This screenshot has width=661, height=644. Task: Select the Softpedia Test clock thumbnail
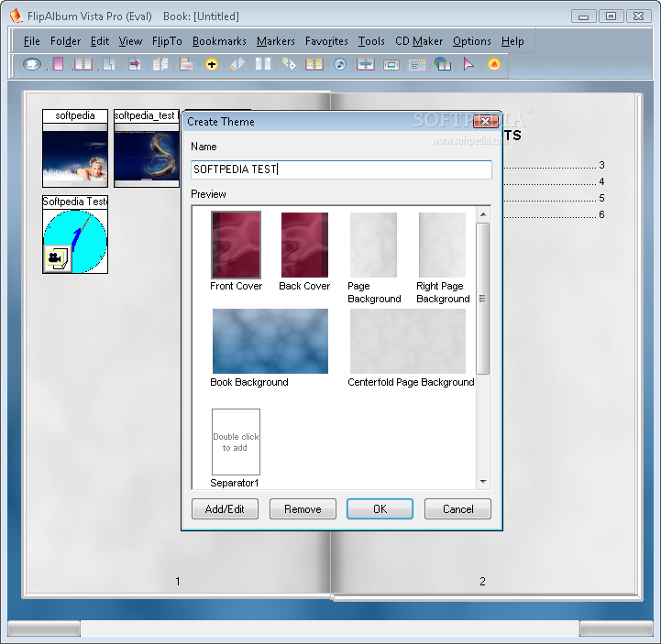75,235
